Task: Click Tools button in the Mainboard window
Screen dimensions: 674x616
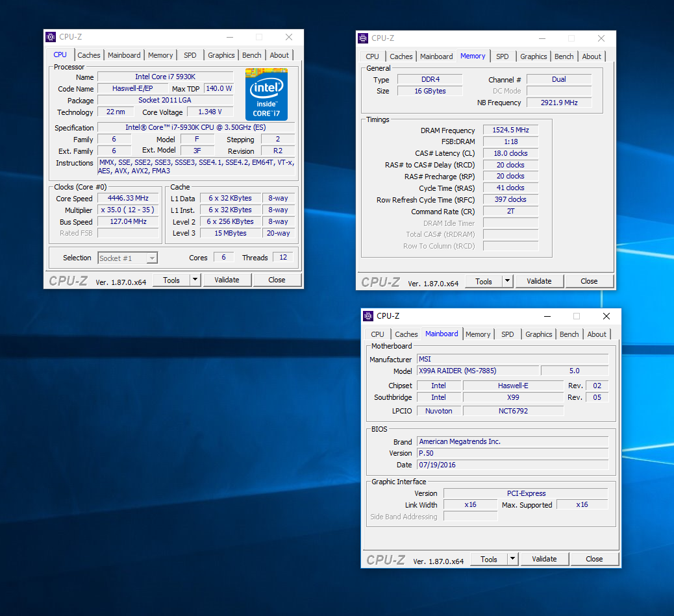Action: pos(489,560)
